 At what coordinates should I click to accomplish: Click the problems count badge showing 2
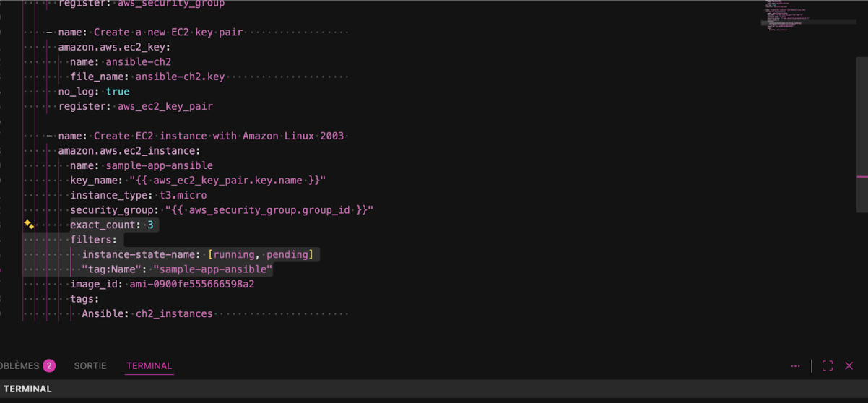(49, 366)
